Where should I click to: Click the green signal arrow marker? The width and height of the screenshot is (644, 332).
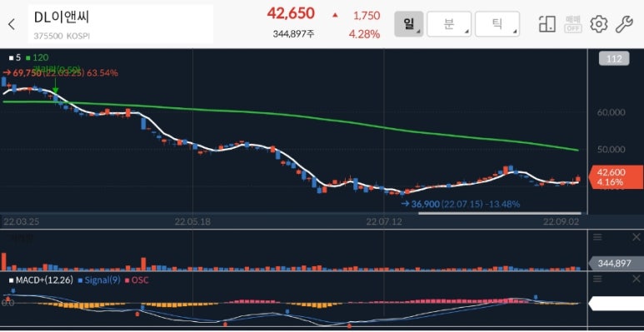(55, 87)
